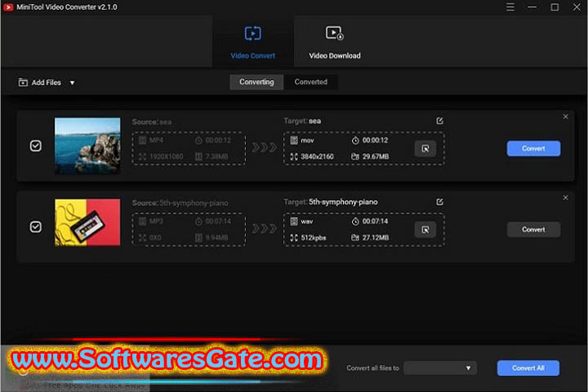Edit the 5th-symphony-piano target name
This screenshot has width=588, height=392.
[x=439, y=202]
